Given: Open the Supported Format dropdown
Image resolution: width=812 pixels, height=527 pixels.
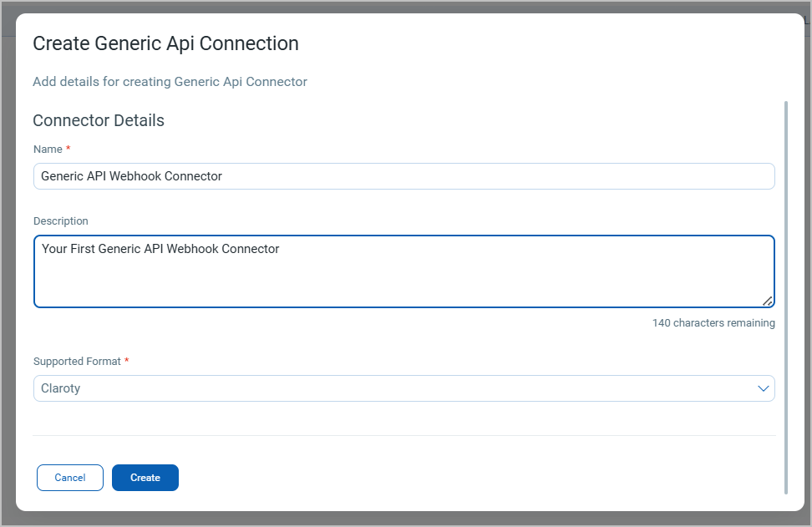Looking at the screenshot, I should (403, 388).
